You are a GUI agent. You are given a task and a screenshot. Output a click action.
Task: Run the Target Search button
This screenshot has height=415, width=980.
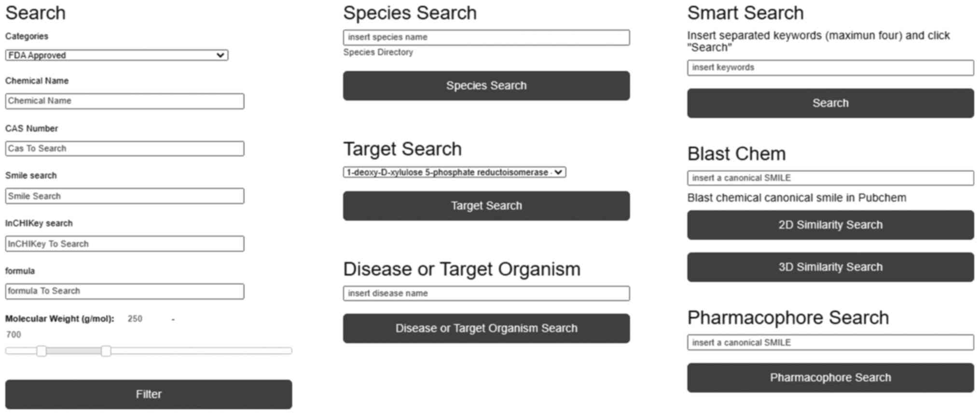tap(486, 206)
